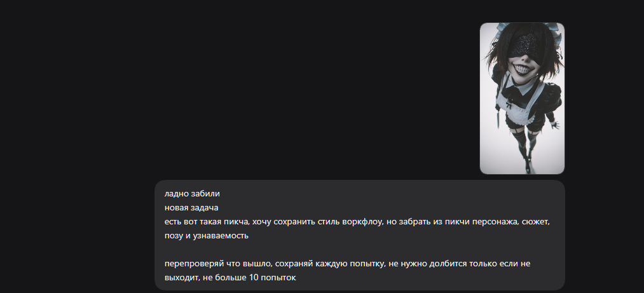Open the attached maid character image thumbnail
The width and height of the screenshot is (644, 293).
[522, 99]
